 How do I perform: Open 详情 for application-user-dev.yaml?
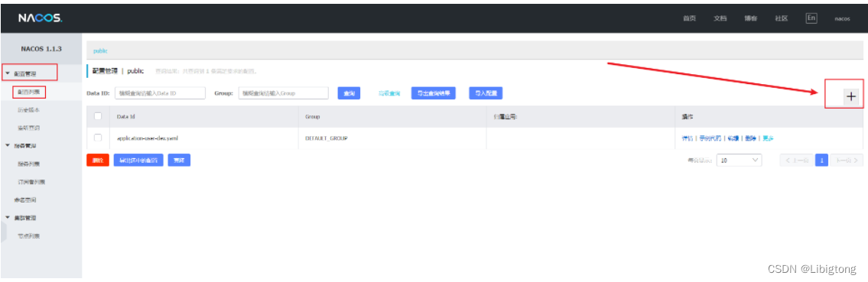pos(687,138)
